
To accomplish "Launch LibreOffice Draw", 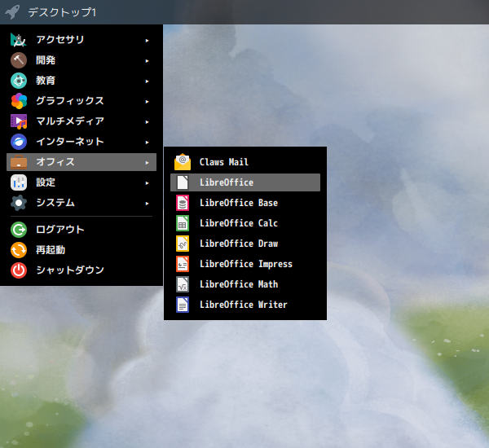I will 245,244.
